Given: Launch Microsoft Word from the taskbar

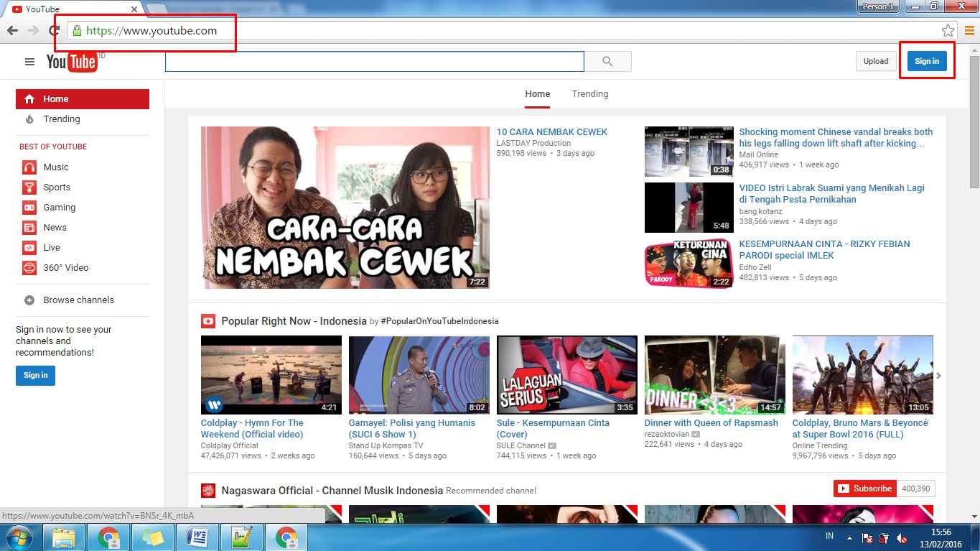Looking at the screenshot, I should click(x=197, y=536).
